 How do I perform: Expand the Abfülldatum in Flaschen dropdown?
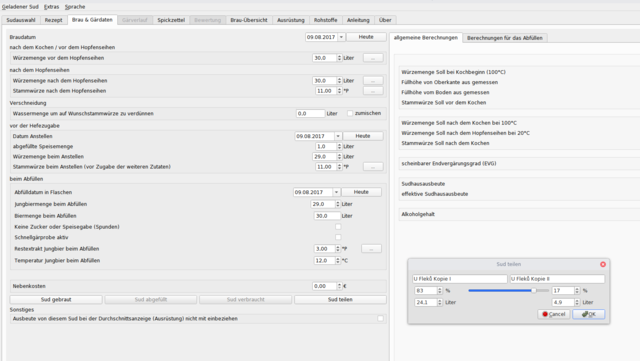(x=336, y=192)
